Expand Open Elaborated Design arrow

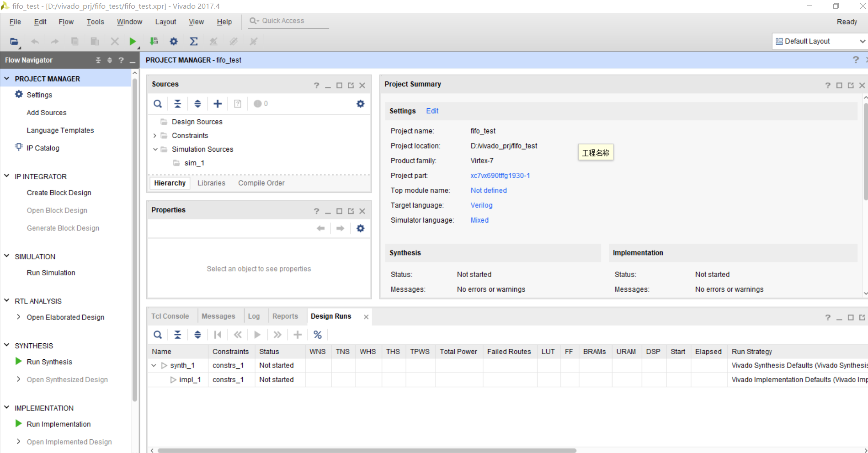[18, 317]
